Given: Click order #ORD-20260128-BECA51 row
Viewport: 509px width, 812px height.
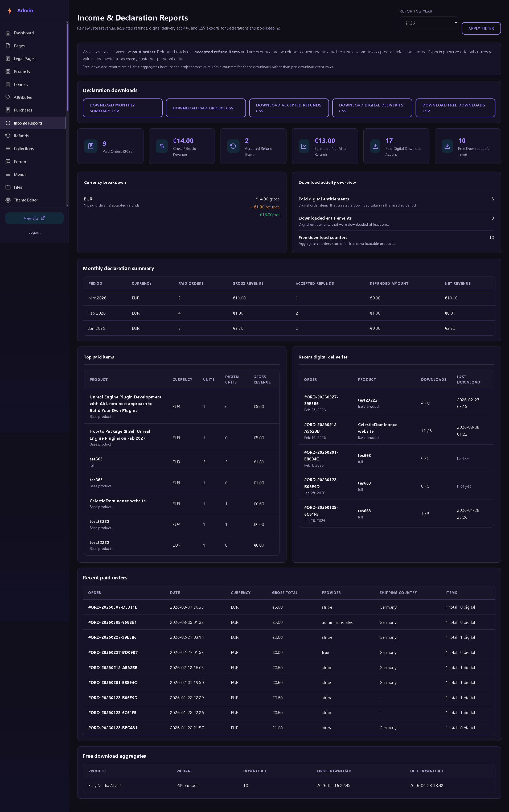Looking at the screenshot, I should pos(289,728).
